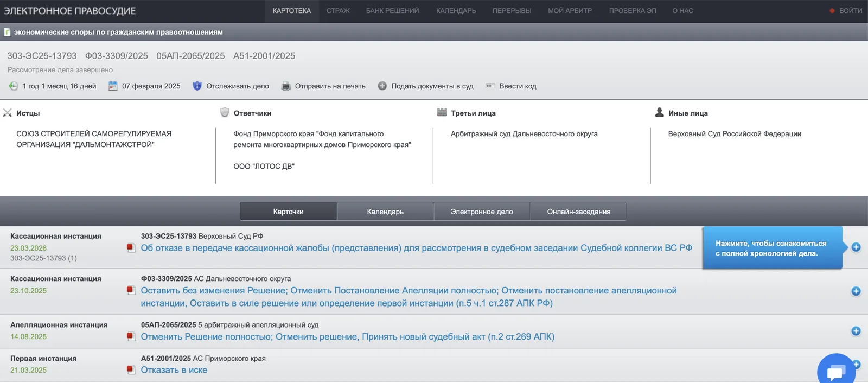
Task: Select respondent ООО "ЛОТОС ДВ"
Action: point(264,167)
